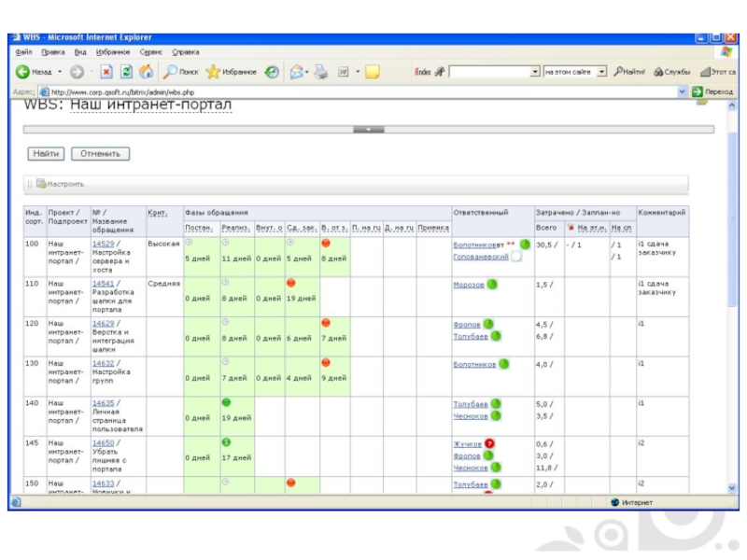Click the green status indicator beside Морозов
Screen dimensions: 747x560
click(x=492, y=285)
